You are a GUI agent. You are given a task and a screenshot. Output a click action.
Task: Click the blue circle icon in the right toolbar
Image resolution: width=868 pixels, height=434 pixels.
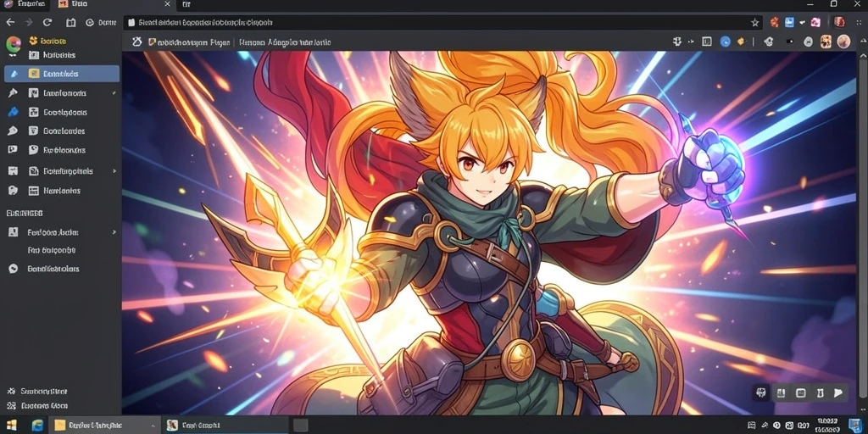726,42
